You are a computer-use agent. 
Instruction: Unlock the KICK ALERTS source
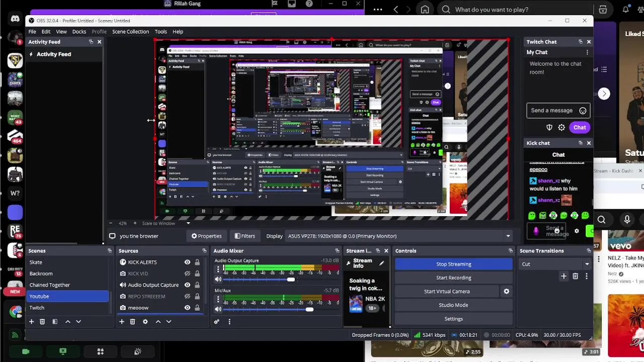[197, 262]
